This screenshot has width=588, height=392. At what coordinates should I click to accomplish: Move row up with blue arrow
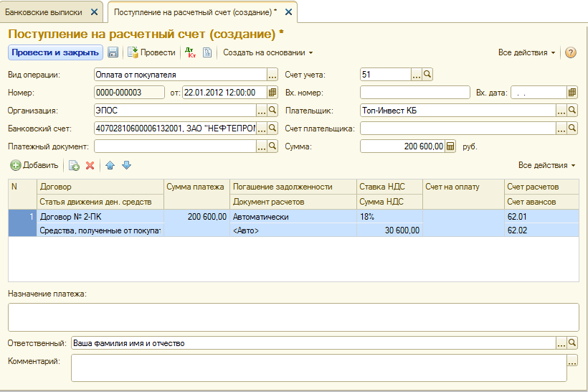(110, 165)
